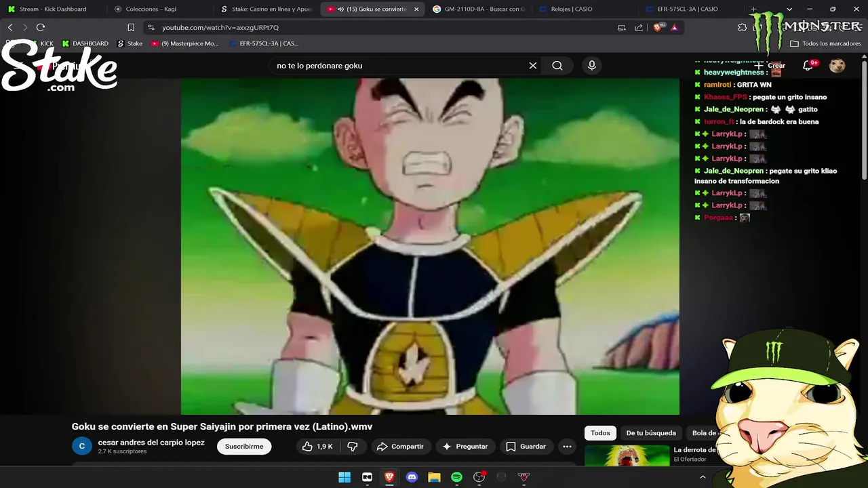Image resolution: width=868 pixels, height=488 pixels.
Task: Open File Explorer from the taskbar
Action: pos(434,477)
